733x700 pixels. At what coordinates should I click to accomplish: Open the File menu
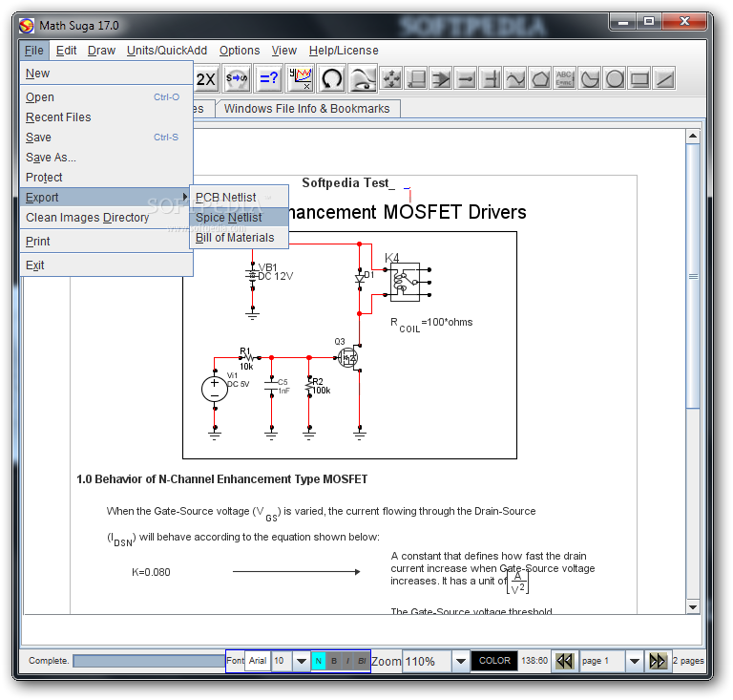(x=34, y=50)
